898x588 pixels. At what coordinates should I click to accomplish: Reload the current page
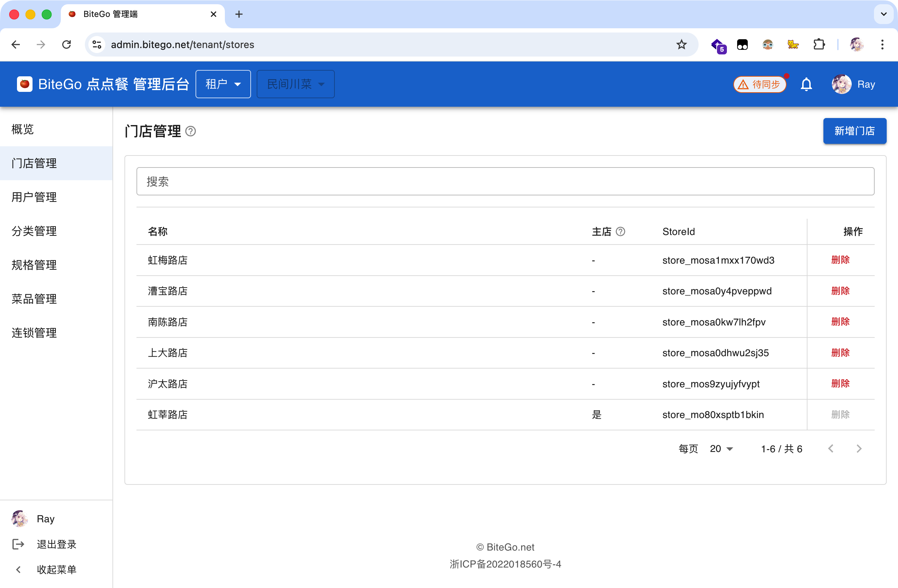pyautogui.click(x=66, y=45)
